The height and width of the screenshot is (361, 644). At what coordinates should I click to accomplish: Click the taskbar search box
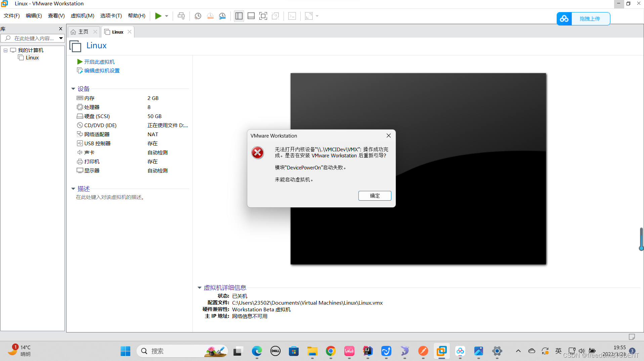[182, 351]
